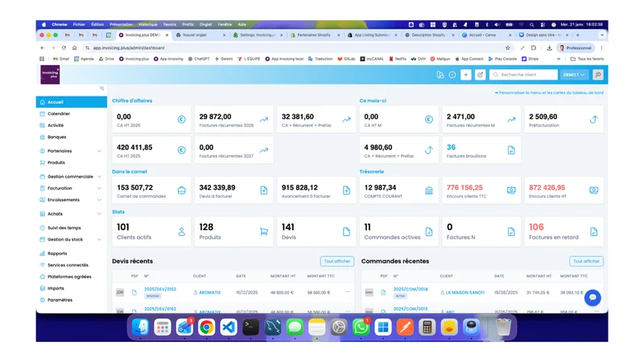This screenshot has width=644, height=362.
Task: Click the edit pencil icon in header
Action: click(480, 75)
